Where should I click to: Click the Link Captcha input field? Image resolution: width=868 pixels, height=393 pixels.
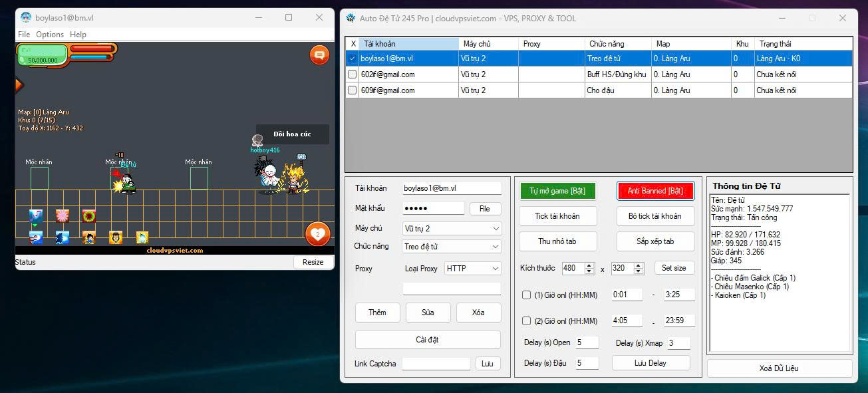436,364
